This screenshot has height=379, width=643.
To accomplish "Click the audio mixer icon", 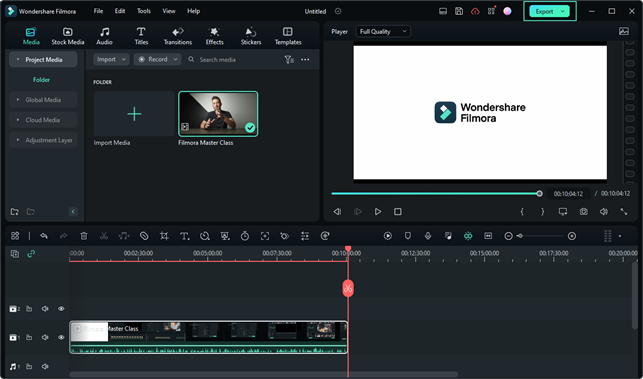I will [x=448, y=236].
